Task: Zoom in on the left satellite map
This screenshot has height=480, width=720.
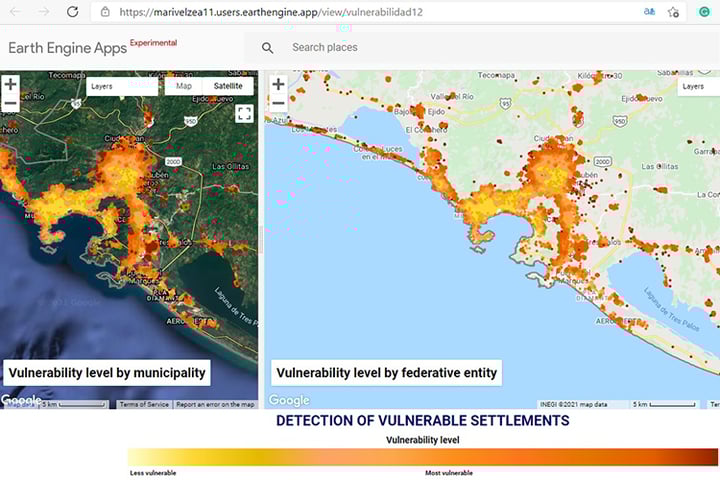Action: 11,84
